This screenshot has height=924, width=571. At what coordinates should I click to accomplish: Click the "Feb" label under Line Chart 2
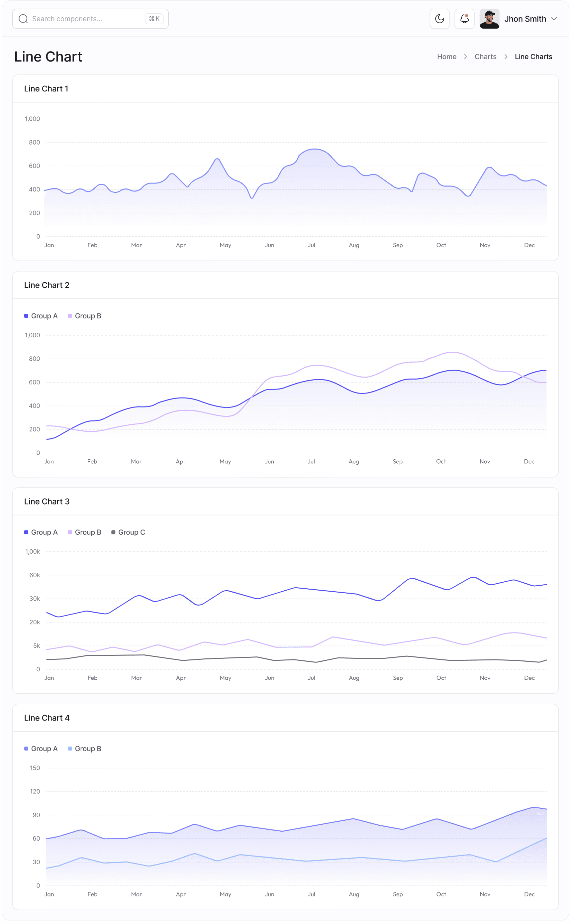point(92,462)
